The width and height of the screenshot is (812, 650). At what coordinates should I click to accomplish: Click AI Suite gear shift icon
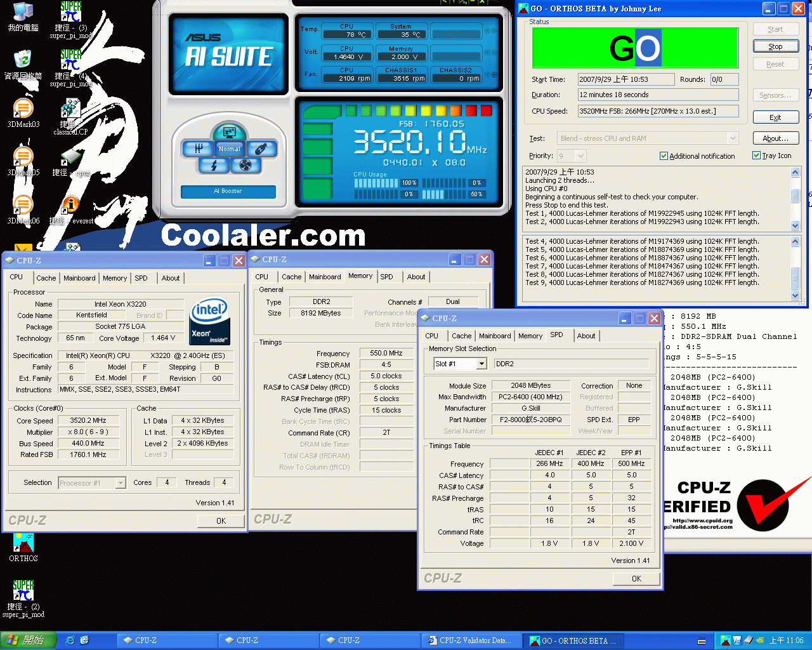point(198,149)
